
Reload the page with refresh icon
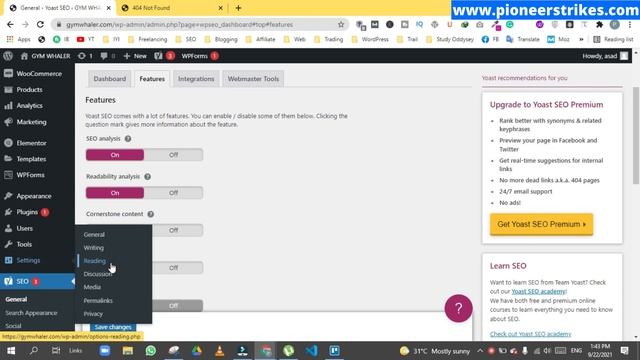(x=40, y=24)
